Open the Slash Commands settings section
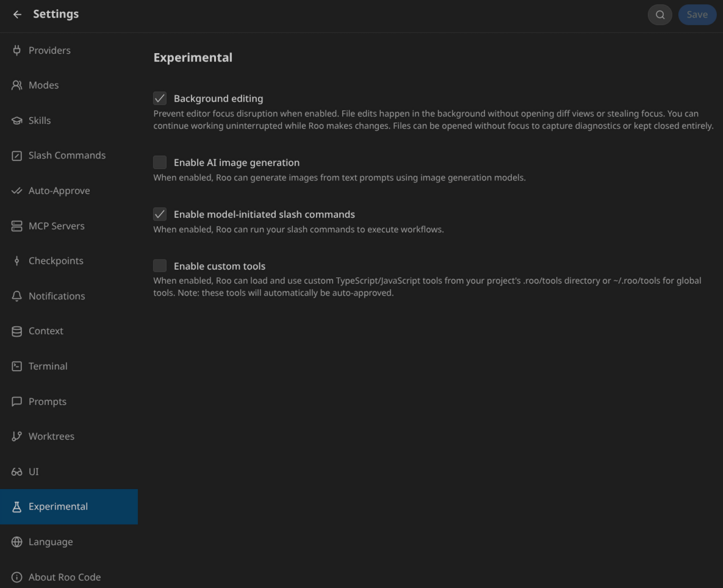This screenshot has width=723, height=588. click(x=67, y=156)
